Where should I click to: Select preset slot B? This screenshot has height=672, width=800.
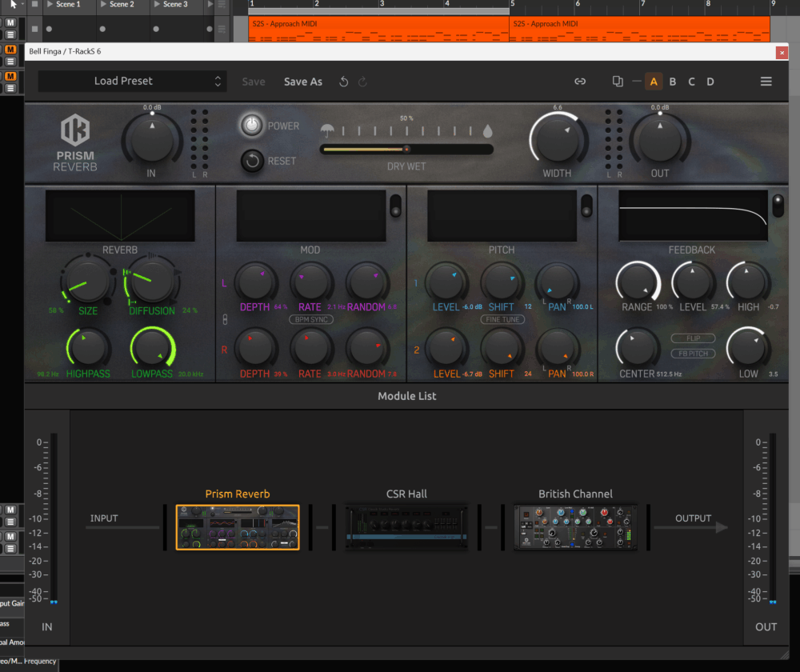[x=673, y=82]
